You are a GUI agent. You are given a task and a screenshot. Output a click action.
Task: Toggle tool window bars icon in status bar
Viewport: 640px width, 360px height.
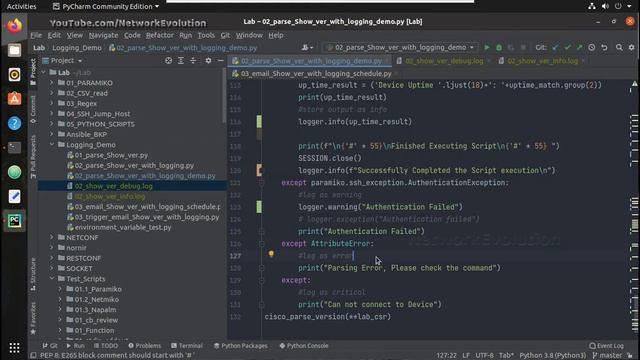33,356
